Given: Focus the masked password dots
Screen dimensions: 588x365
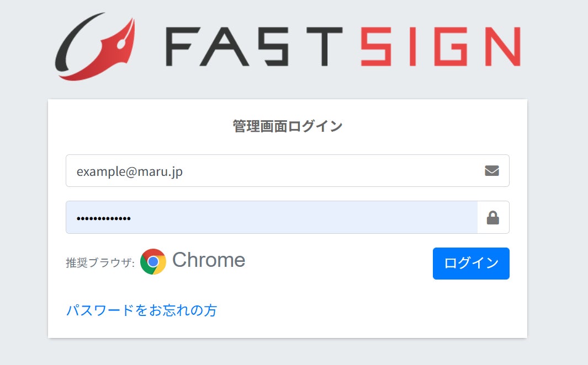Looking at the screenshot, I should coord(104,218).
